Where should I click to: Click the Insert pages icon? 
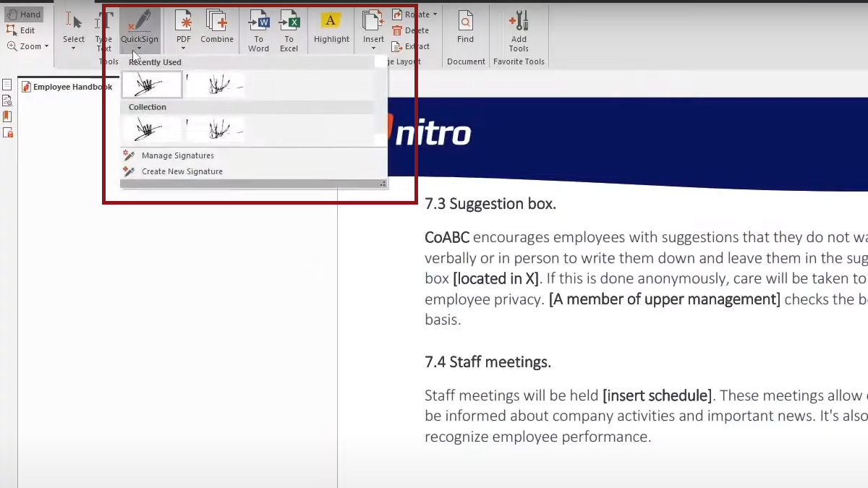(x=373, y=21)
